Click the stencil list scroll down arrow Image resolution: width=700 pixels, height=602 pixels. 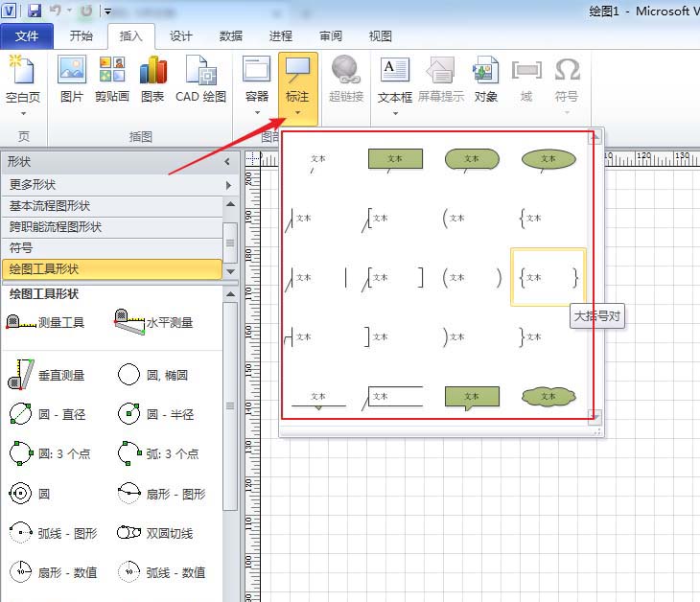pos(230,271)
